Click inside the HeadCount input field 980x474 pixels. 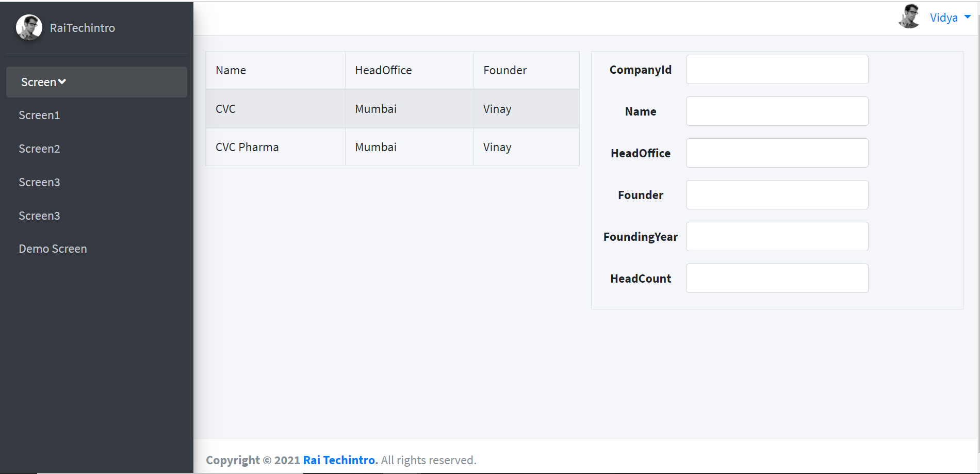tap(777, 278)
